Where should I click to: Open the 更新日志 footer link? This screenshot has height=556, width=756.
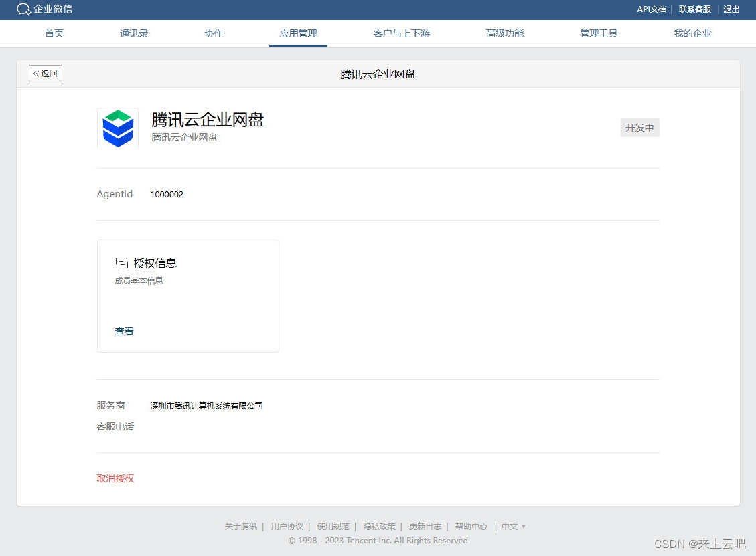pyautogui.click(x=425, y=526)
